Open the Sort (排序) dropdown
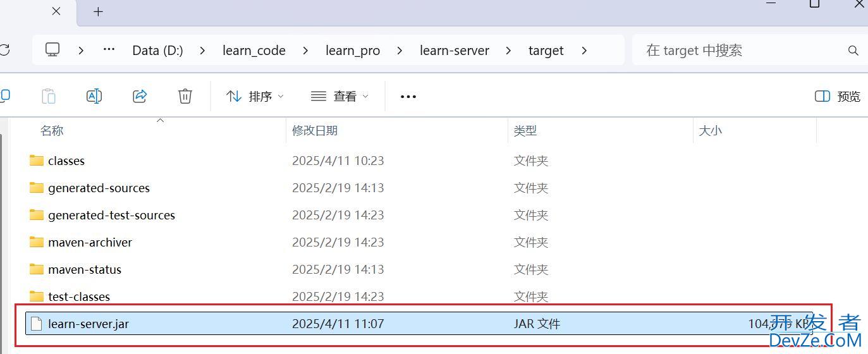The width and height of the screenshot is (868, 354). point(255,96)
